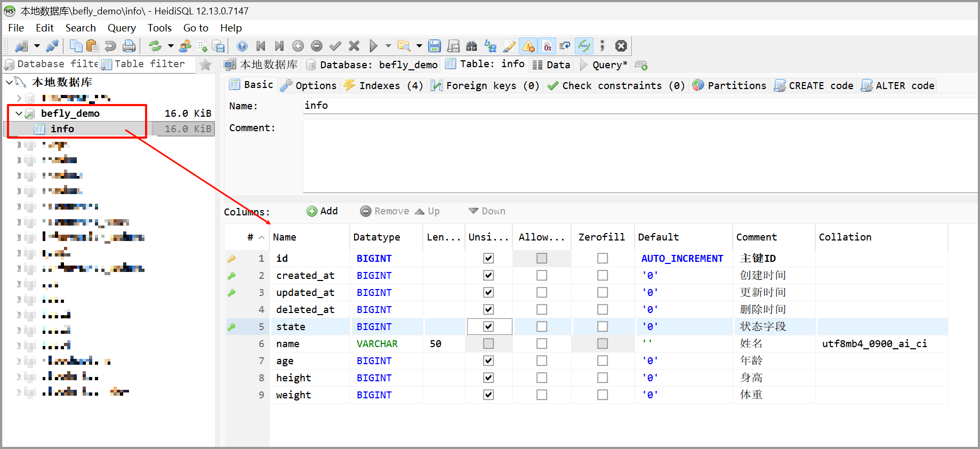980x449 pixels.
Task: Click the Refresh icon in toolbar
Action: click(x=155, y=46)
